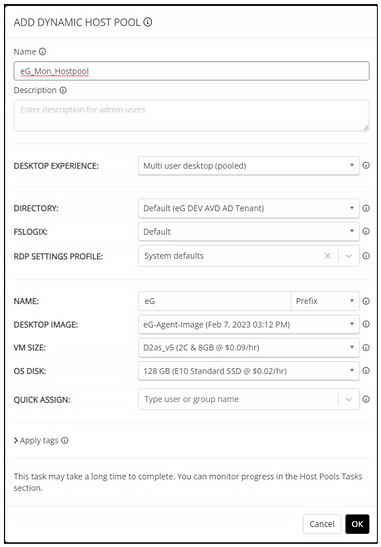Expand the Apply tags section
This screenshot has height=547, width=381.
tap(38, 441)
